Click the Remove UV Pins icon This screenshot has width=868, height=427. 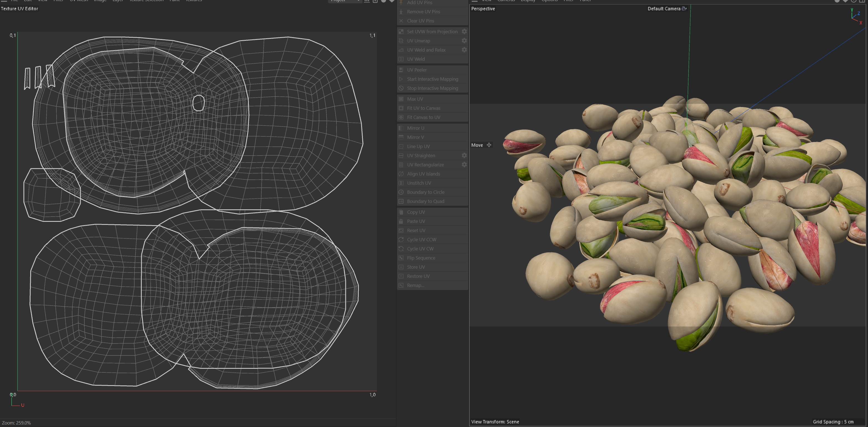tap(401, 11)
